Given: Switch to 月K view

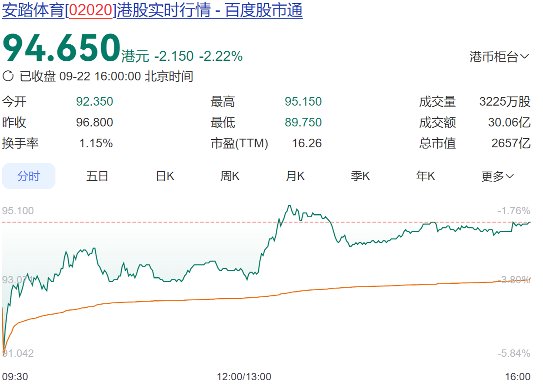Looking at the screenshot, I should tap(295, 176).
